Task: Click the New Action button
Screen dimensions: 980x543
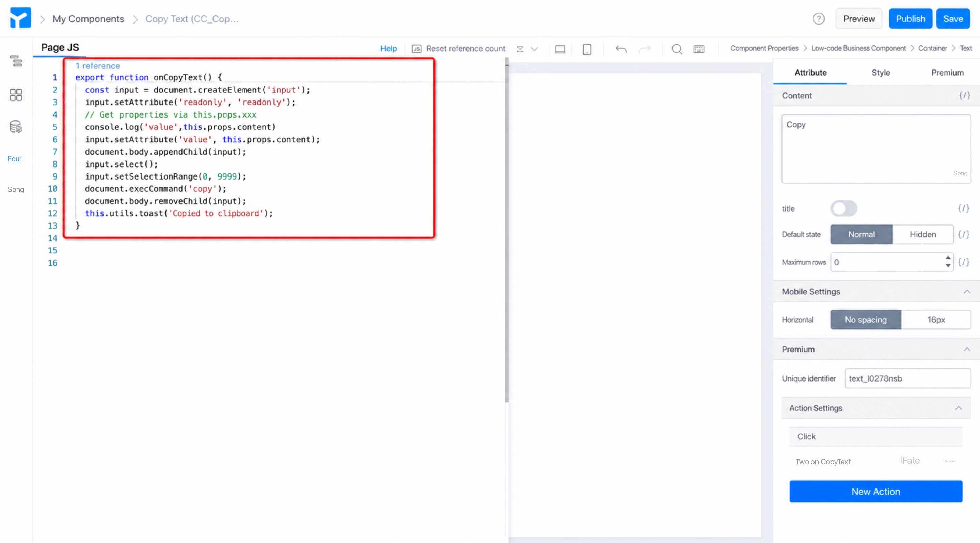Action: [876, 492]
